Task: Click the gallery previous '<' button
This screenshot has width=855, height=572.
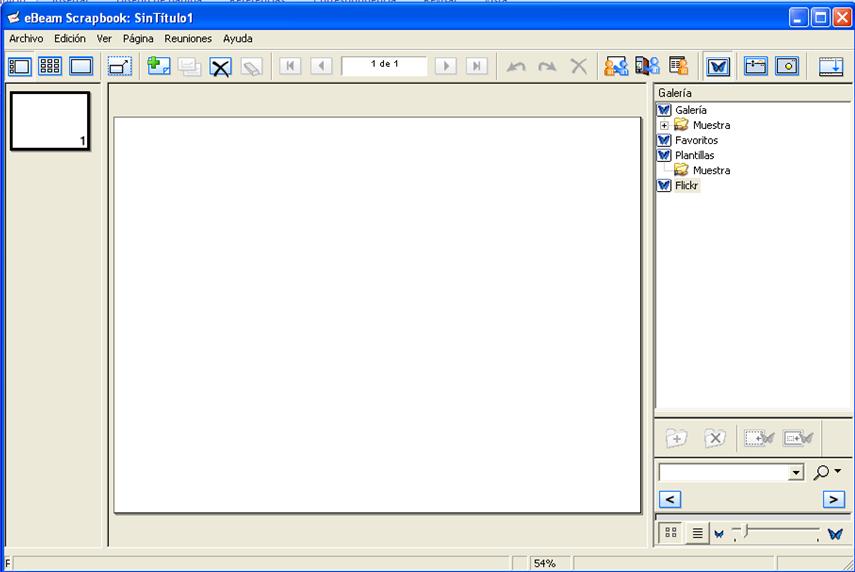Action: pyautogui.click(x=671, y=499)
